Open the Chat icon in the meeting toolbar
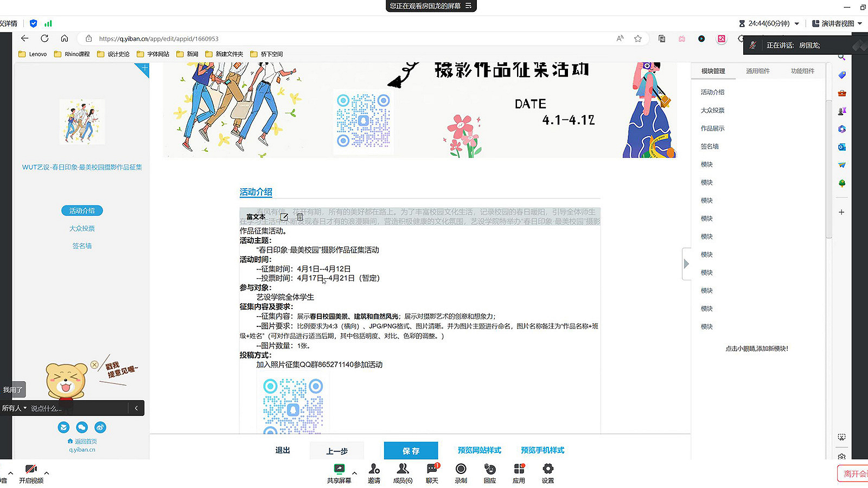The image size is (868, 488). [432, 473]
